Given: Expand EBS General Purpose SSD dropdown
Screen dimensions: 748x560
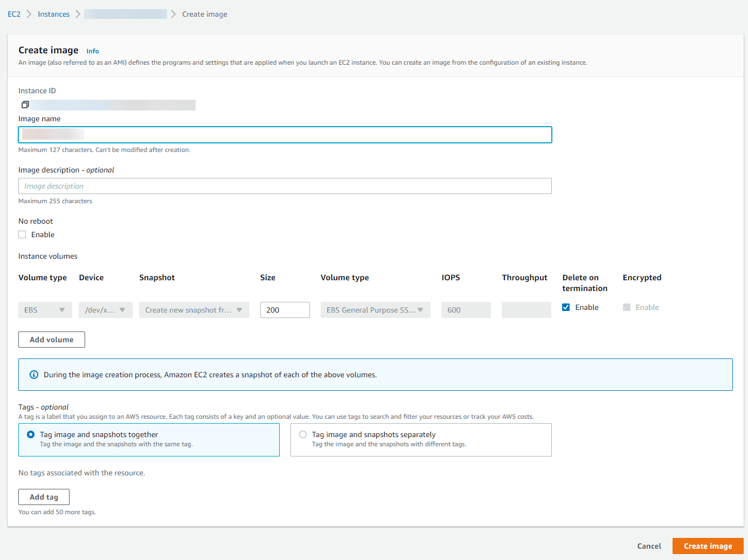Looking at the screenshot, I should click(375, 310).
